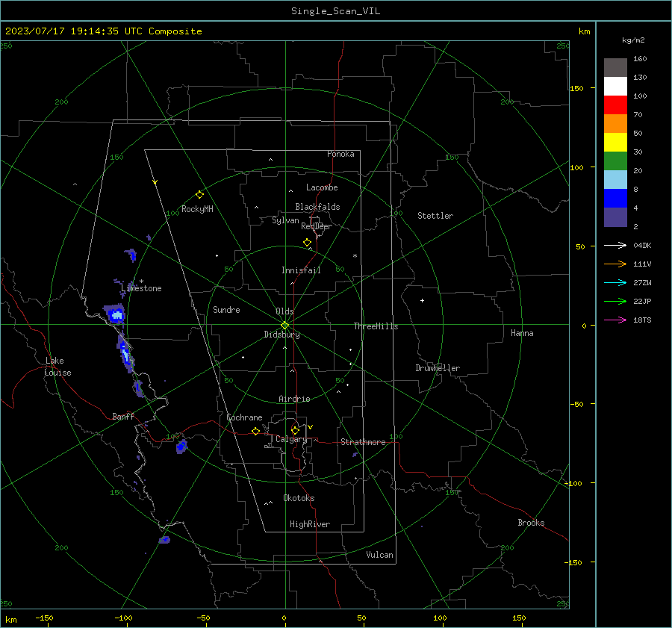Click the RockyMH label

(x=197, y=209)
